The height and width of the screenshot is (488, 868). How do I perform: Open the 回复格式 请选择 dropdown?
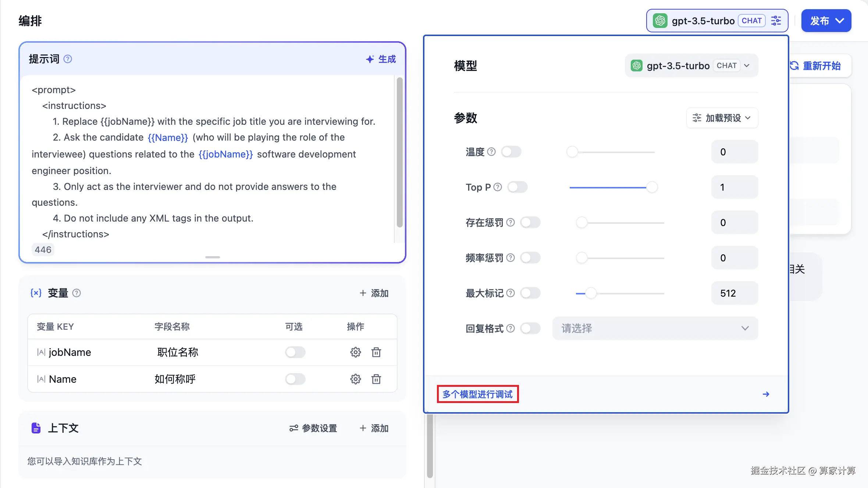click(x=655, y=328)
